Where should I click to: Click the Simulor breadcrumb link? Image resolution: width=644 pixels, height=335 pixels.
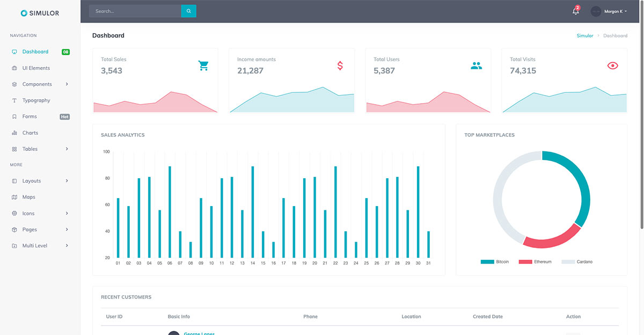[x=584, y=35]
